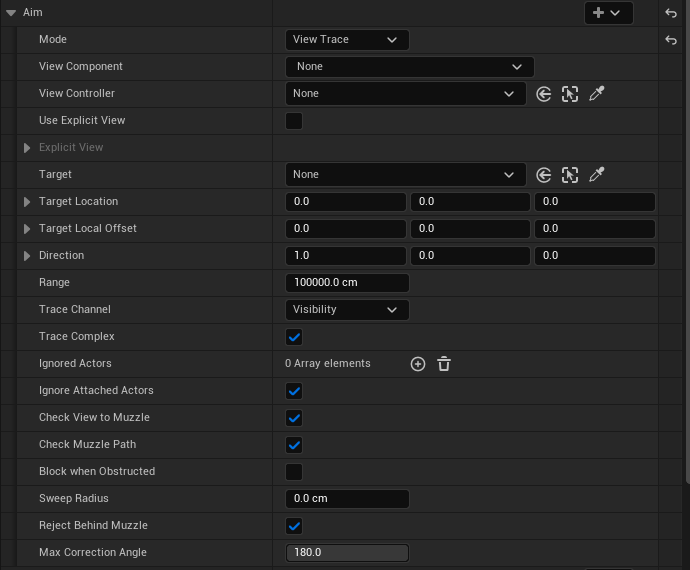Open Target None dropdown

pyautogui.click(x=406, y=175)
